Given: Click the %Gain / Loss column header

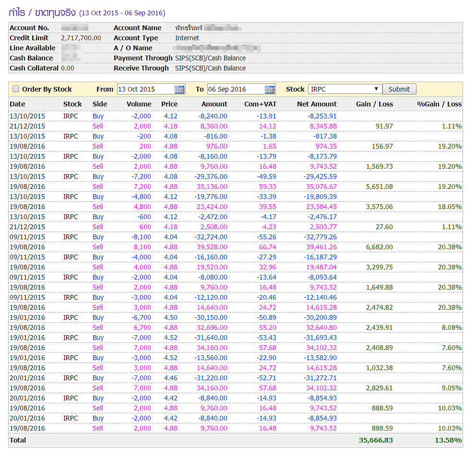Looking at the screenshot, I should 439,104.
